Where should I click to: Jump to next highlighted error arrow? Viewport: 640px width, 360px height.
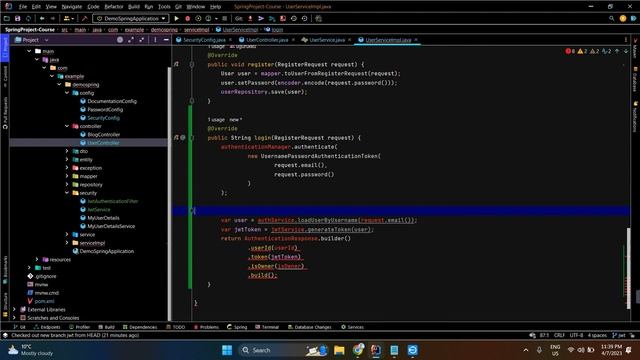[x=626, y=51]
